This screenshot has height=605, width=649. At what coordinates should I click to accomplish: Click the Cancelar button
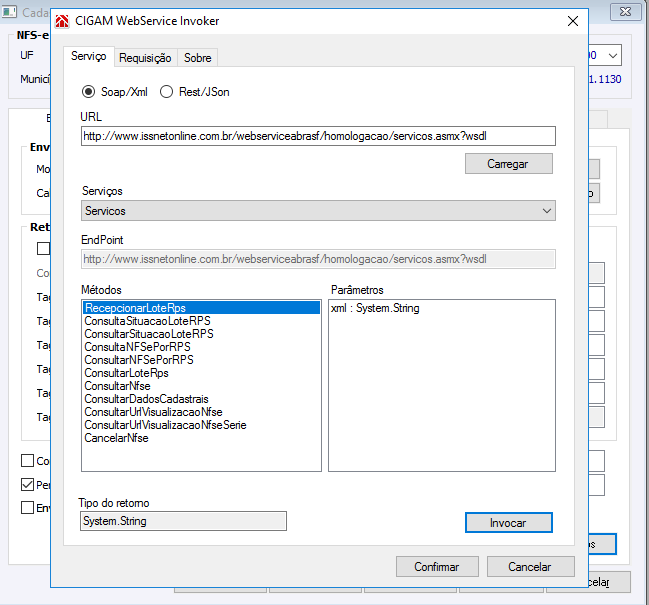click(x=529, y=566)
